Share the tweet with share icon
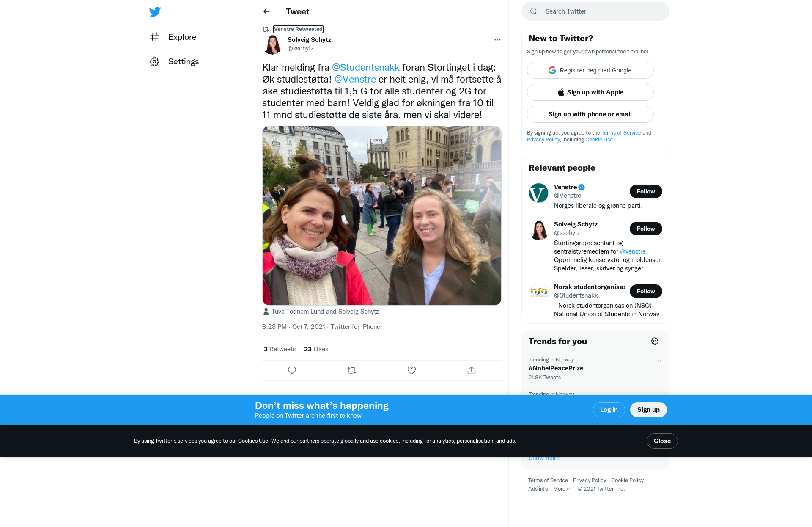 tap(472, 370)
